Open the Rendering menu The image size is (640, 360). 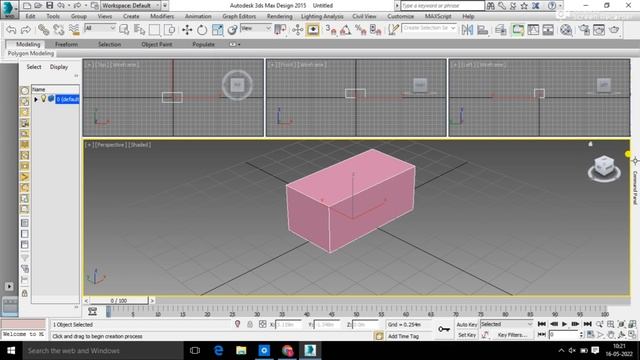pos(280,16)
